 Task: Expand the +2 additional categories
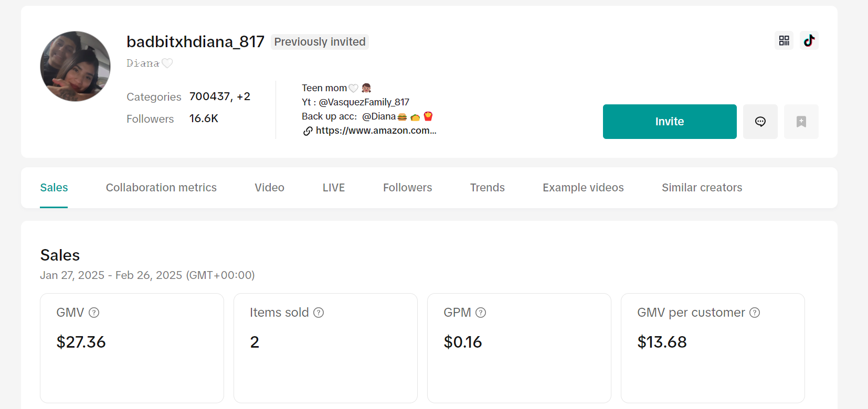click(244, 96)
